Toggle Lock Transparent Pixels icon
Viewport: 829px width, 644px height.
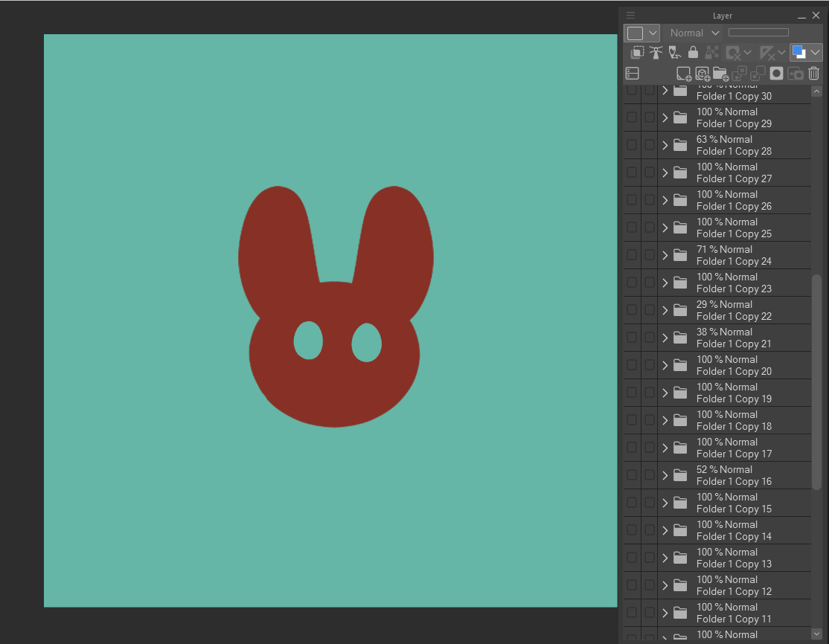[712, 52]
